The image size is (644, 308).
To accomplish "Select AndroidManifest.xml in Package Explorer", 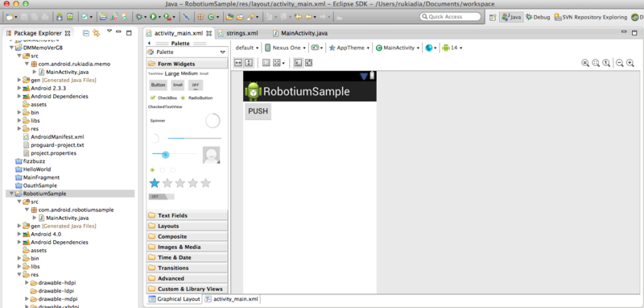I will 53,137.
